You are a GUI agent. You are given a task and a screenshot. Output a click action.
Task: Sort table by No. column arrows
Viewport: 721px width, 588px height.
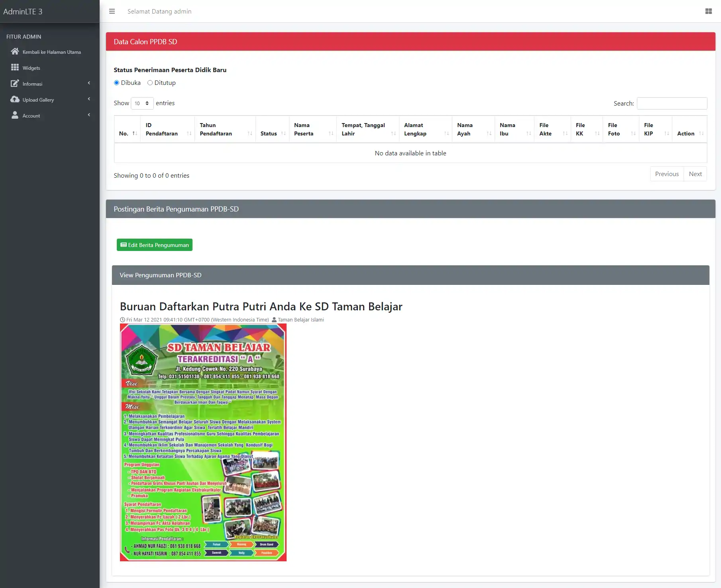[135, 133]
